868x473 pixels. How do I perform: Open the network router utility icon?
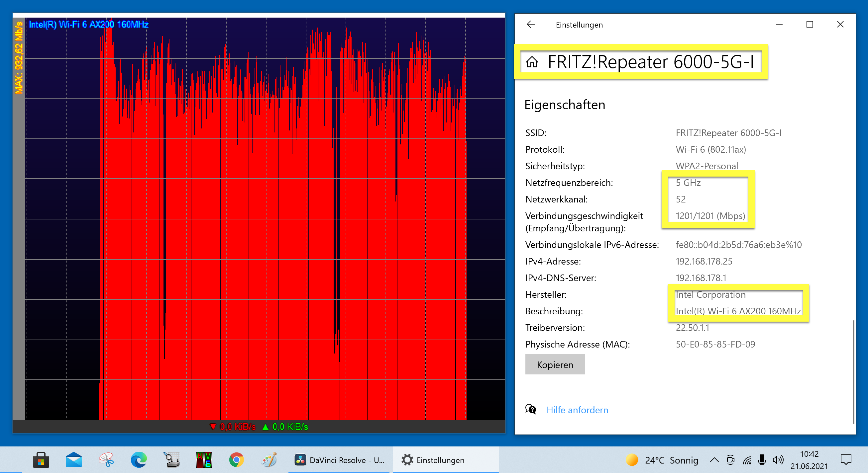click(x=171, y=460)
